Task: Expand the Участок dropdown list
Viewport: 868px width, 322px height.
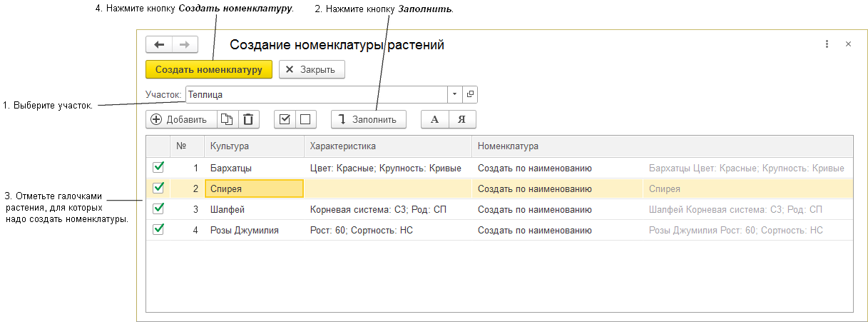Action: tap(455, 94)
